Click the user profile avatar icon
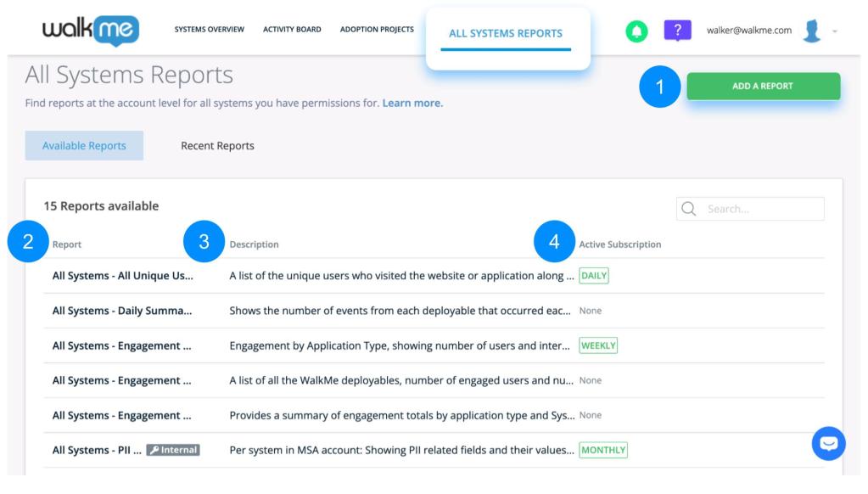Image resolution: width=868 pixels, height=494 pixels. pyautogui.click(x=813, y=31)
